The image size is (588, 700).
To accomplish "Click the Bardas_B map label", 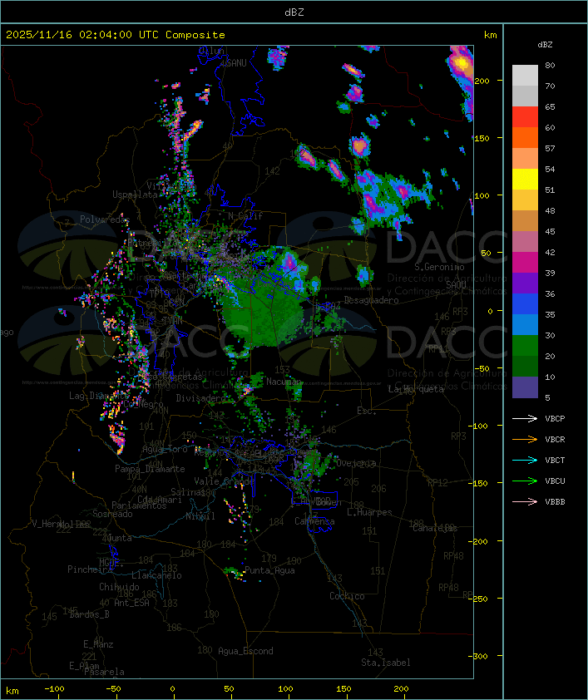I will (x=89, y=614).
